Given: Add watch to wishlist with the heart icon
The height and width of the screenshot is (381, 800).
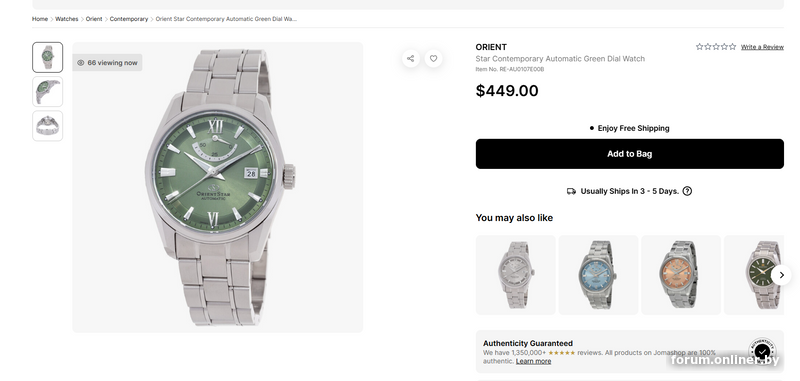Looking at the screenshot, I should [433, 59].
